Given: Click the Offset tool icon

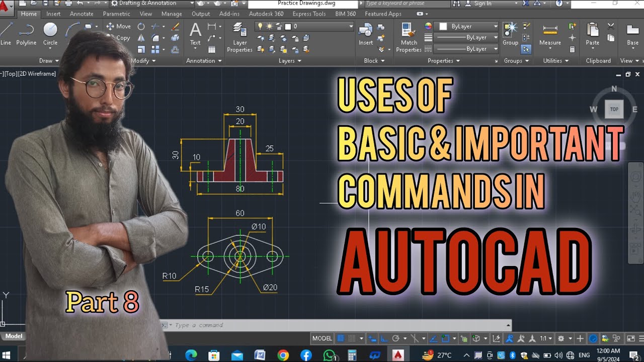Looking at the screenshot, I should pyautogui.click(x=175, y=49).
